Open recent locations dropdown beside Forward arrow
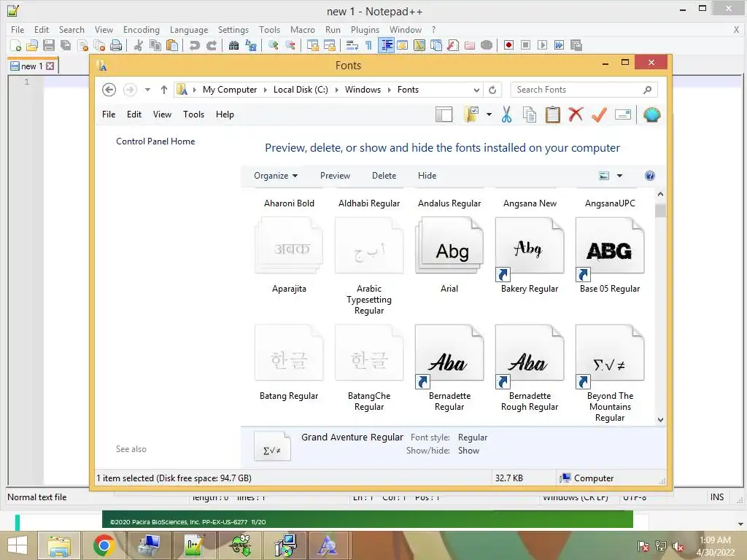Image resolution: width=747 pixels, height=560 pixels. 147,90
